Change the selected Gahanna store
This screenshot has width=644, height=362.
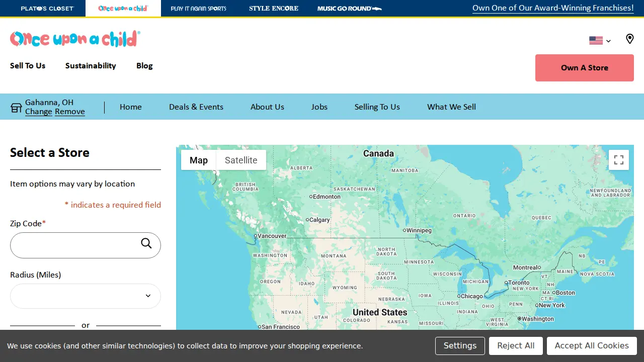click(39, 112)
